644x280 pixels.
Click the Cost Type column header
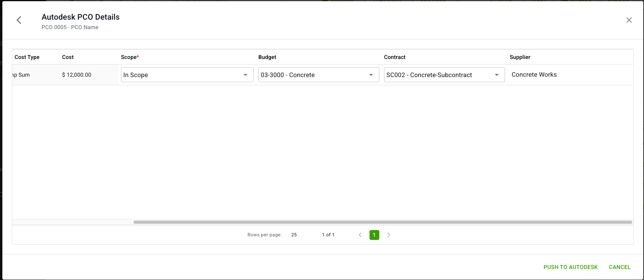point(27,57)
